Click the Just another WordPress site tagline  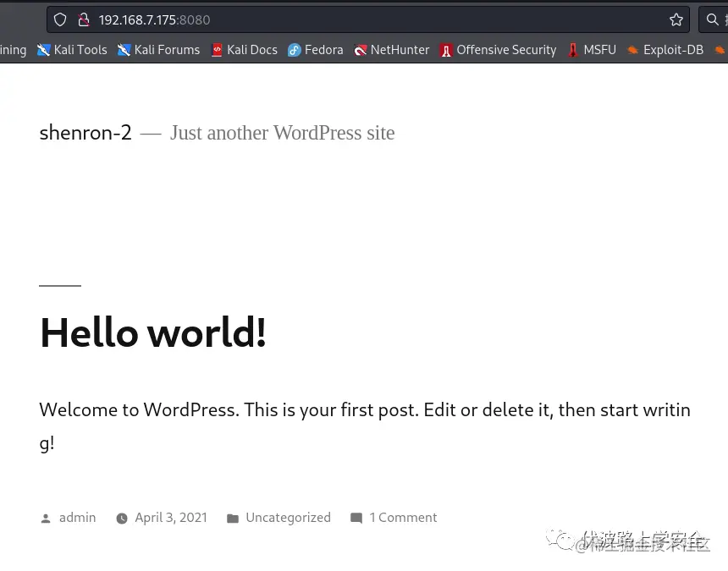[x=282, y=133]
